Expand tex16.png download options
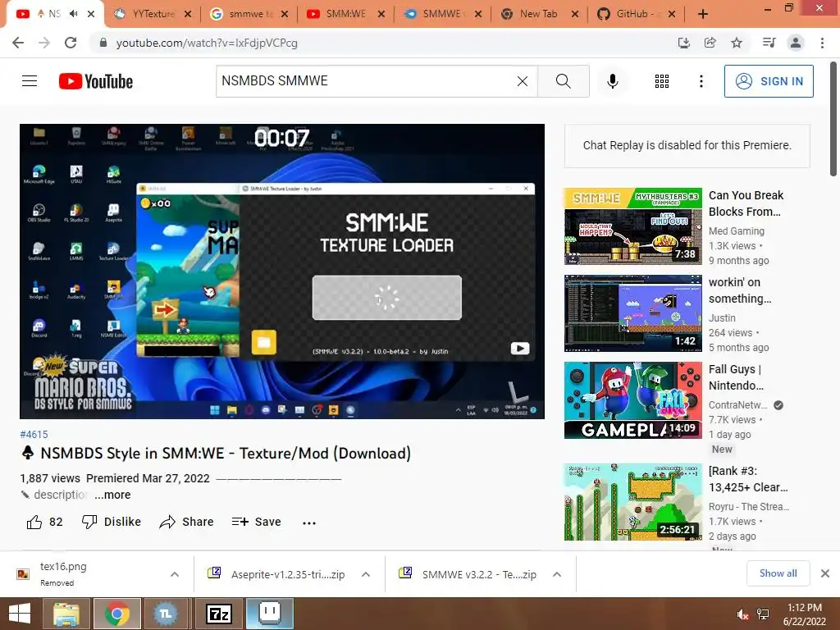The image size is (840, 630). pyautogui.click(x=175, y=574)
